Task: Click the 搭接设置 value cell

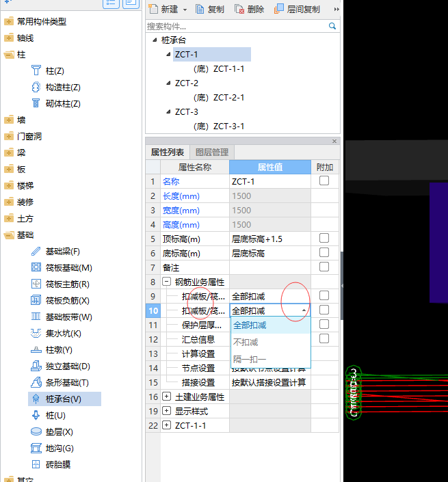Action: (x=270, y=382)
